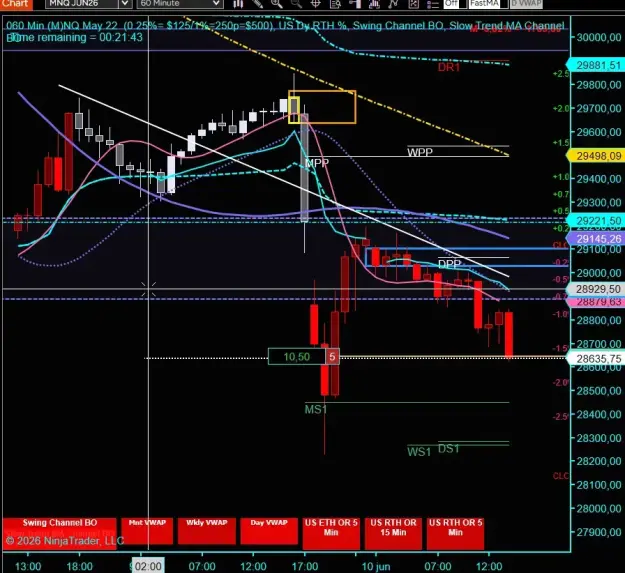
Task: Click the highlighted 02:00 time axis label
Action: point(148,566)
